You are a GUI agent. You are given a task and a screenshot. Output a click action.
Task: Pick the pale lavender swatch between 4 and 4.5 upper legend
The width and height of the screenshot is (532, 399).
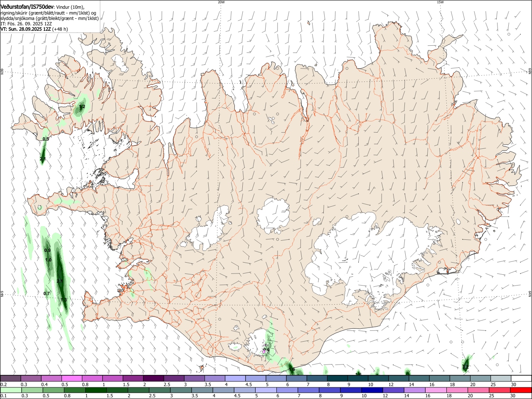point(235,378)
